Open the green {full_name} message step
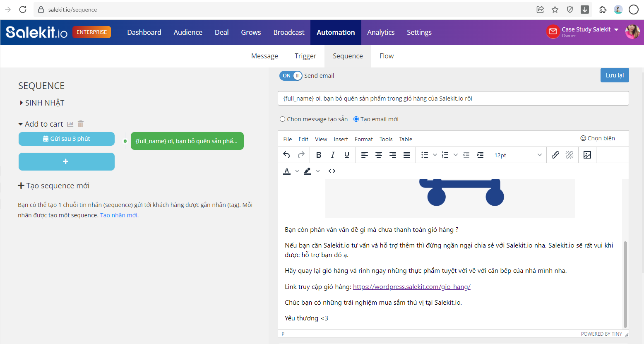 (x=187, y=141)
